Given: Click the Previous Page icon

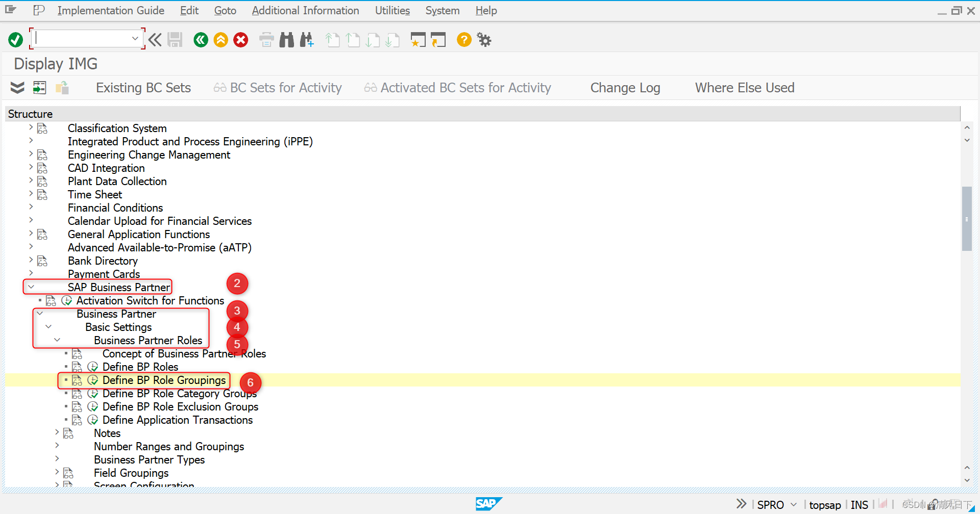Looking at the screenshot, I should tap(353, 40).
